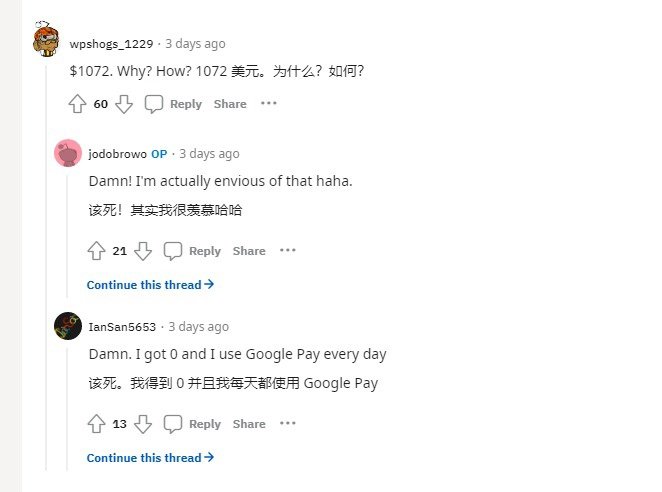The width and height of the screenshot is (662, 492).
Task: Downvote the wpshogs_1229 comment
Action: [124, 104]
